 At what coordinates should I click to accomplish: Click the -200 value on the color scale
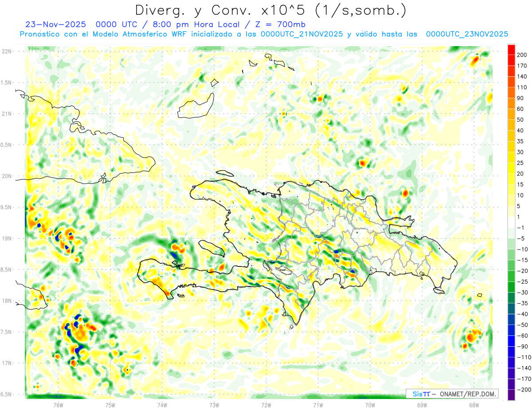tap(524, 389)
